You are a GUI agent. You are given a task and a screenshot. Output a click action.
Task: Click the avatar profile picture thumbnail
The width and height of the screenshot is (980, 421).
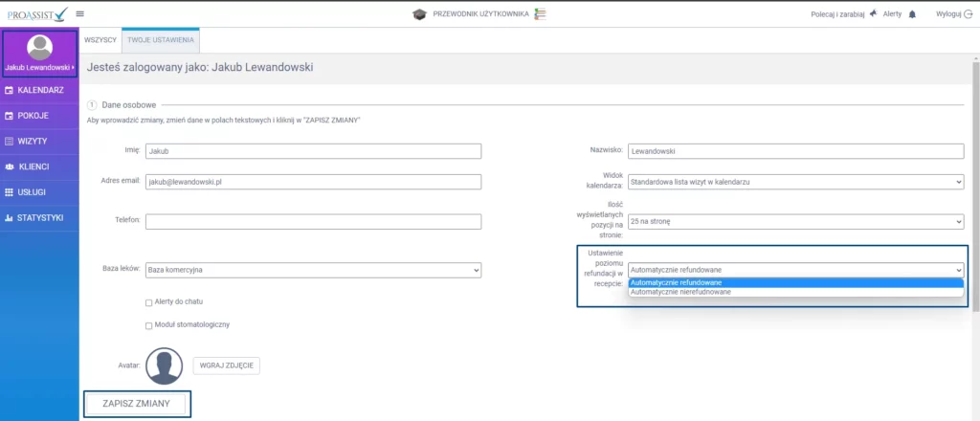click(164, 366)
